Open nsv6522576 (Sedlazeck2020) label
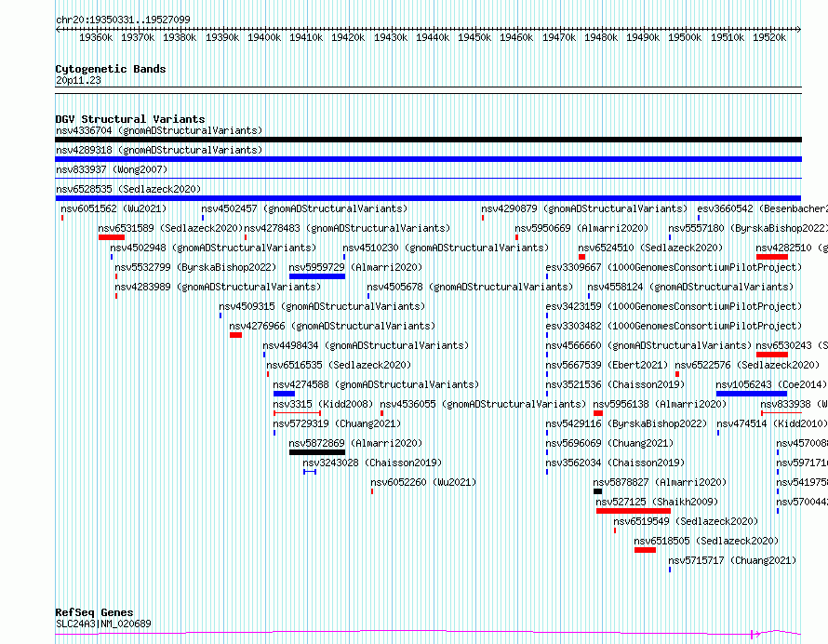The width and height of the screenshot is (828, 644). click(747, 365)
